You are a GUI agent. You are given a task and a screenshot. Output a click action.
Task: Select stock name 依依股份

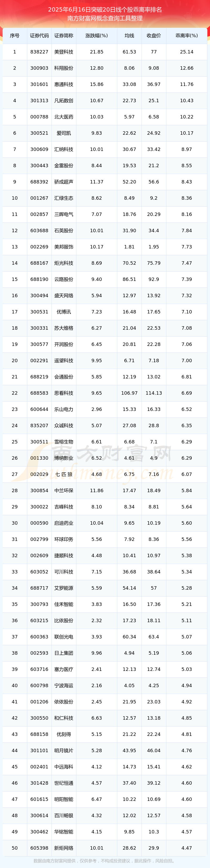tap(64, 702)
